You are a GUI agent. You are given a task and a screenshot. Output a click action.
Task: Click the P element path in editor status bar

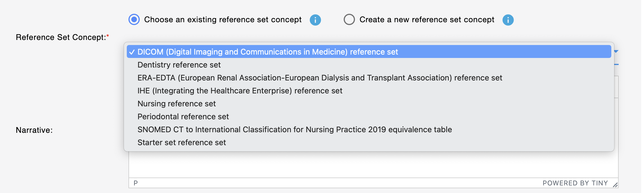point(136,183)
